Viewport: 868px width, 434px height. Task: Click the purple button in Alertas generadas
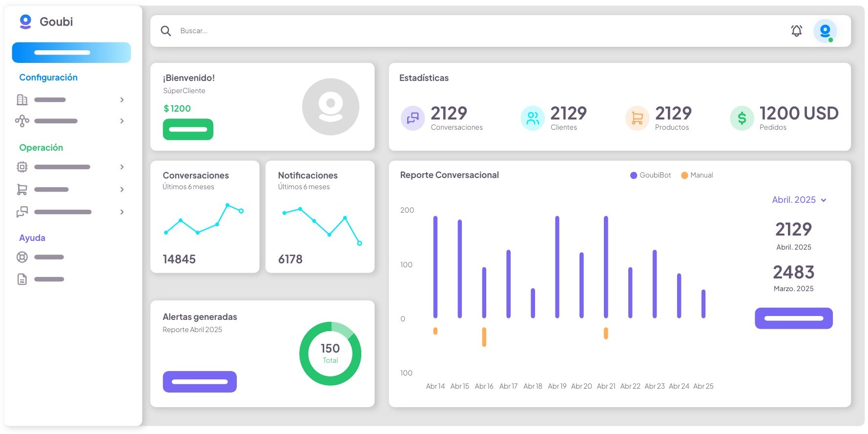click(200, 381)
